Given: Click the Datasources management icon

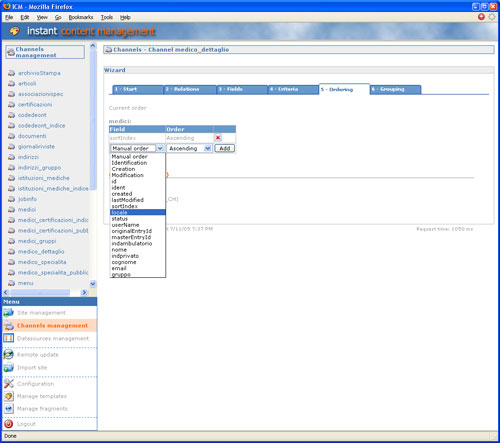Looking at the screenshot, I should 9,338.
